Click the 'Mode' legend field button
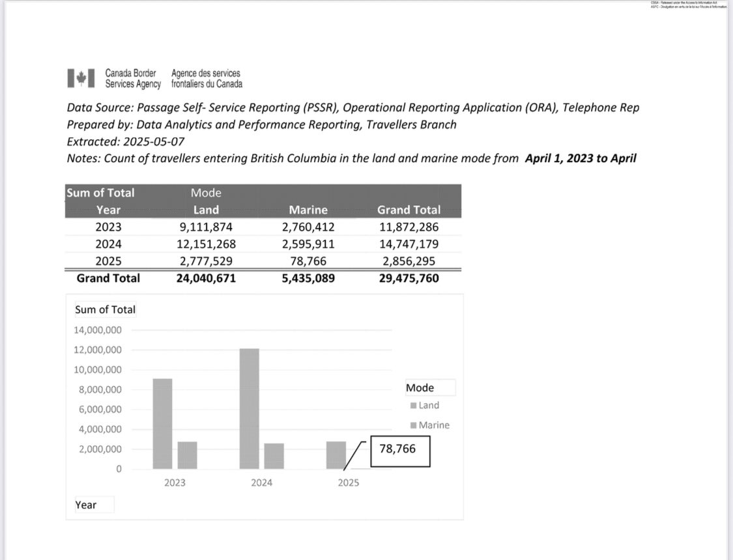 tap(430, 387)
